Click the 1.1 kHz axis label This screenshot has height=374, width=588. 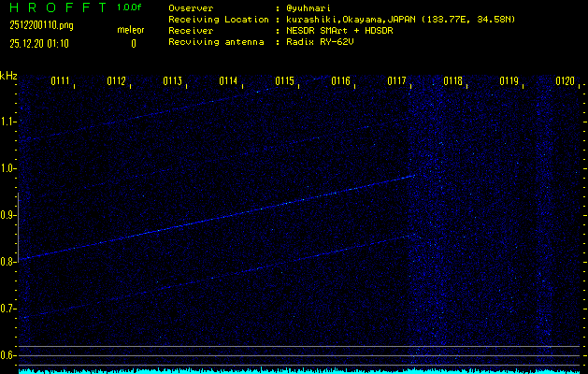click(x=7, y=122)
